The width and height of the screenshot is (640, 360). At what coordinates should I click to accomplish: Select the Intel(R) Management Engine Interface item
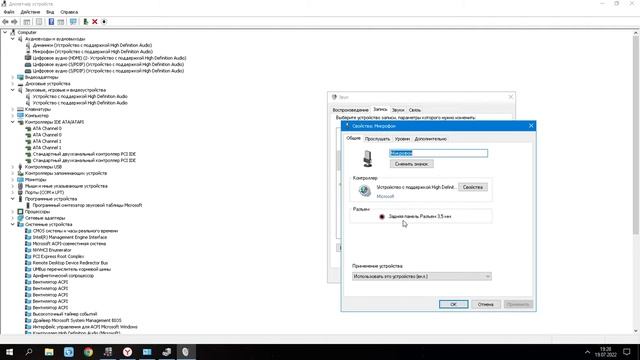(x=70, y=237)
